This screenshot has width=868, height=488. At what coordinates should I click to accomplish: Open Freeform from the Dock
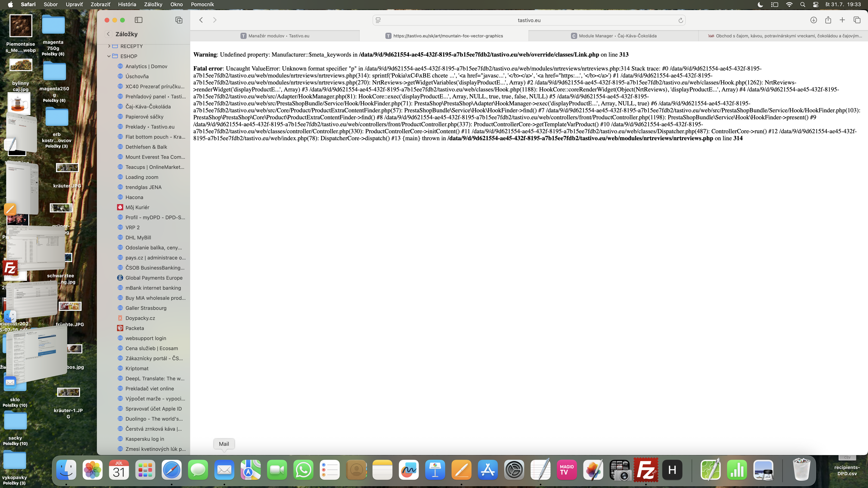coord(409,470)
